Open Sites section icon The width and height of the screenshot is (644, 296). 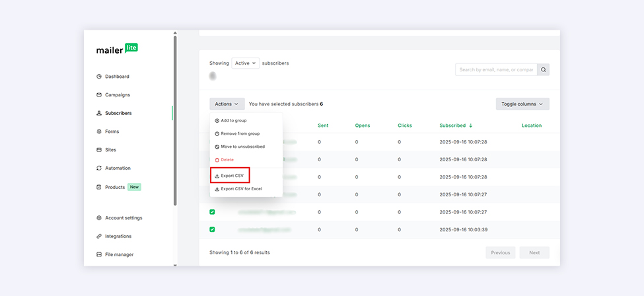pos(99,150)
